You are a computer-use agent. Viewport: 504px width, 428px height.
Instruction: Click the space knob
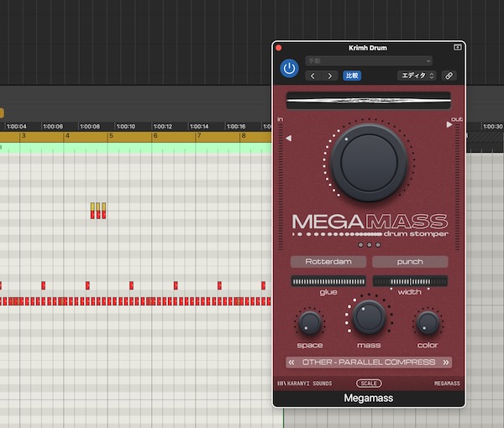[x=309, y=322]
